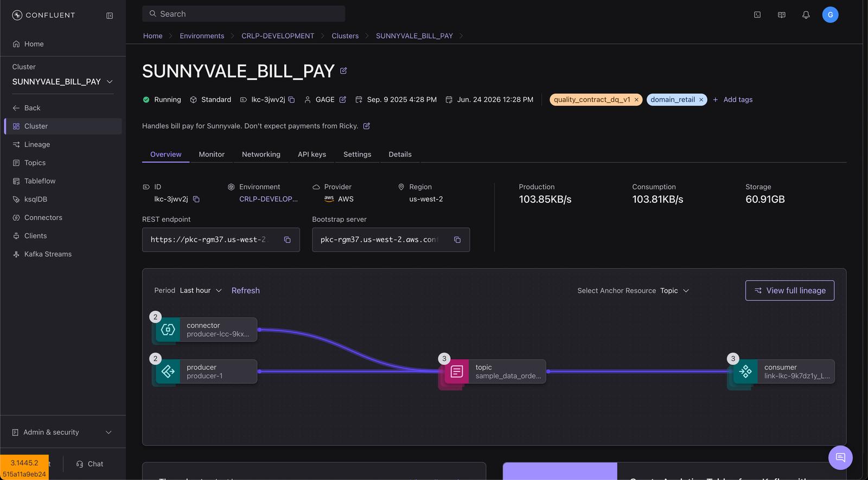Copy the REST endpoint URL
Image resolution: width=868 pixels, height=480 pixels.
(288, 240)
